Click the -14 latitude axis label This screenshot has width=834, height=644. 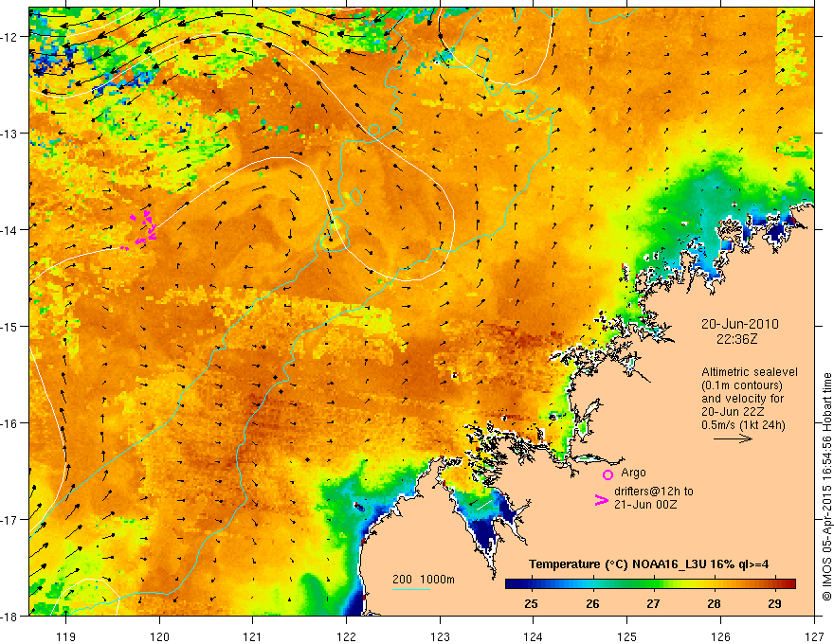click(x=10, y=230)
